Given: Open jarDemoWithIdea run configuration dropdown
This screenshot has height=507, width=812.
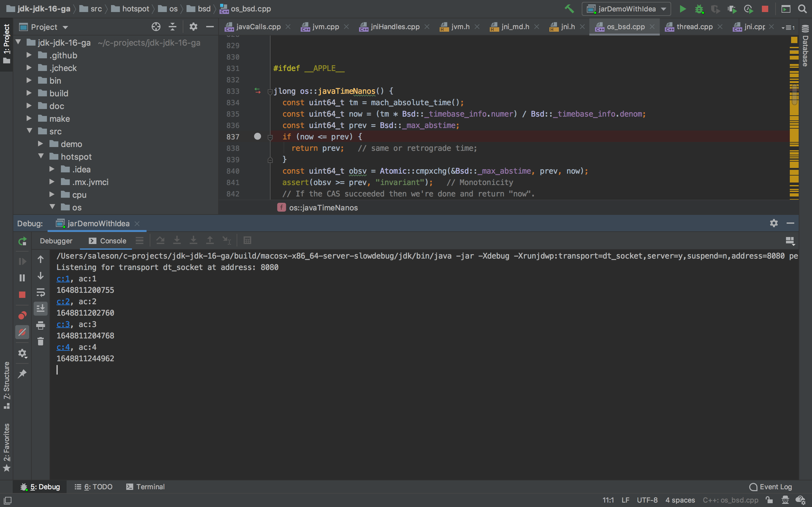Looking at the screenshot, I should (x=626, y=9).
